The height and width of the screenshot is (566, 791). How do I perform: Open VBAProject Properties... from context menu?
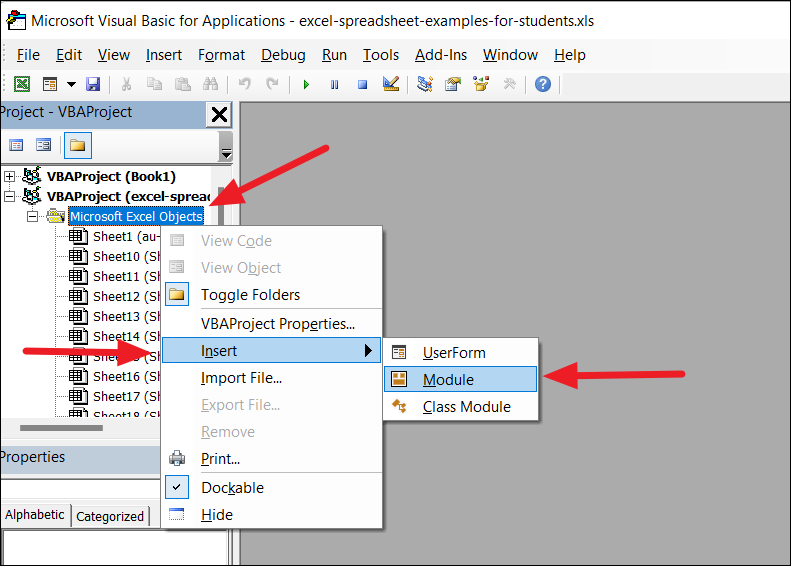point(271,324)
